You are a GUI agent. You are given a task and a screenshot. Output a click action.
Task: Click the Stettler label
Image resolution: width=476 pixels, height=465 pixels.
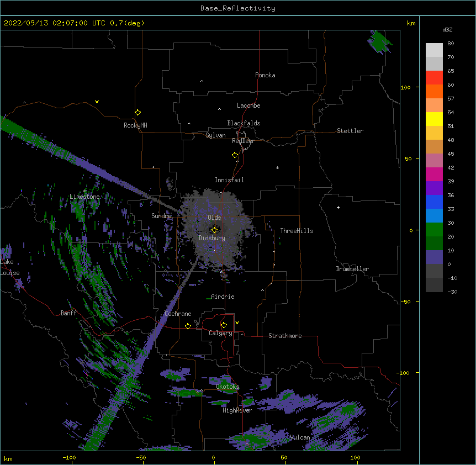[x=350, y=131]
